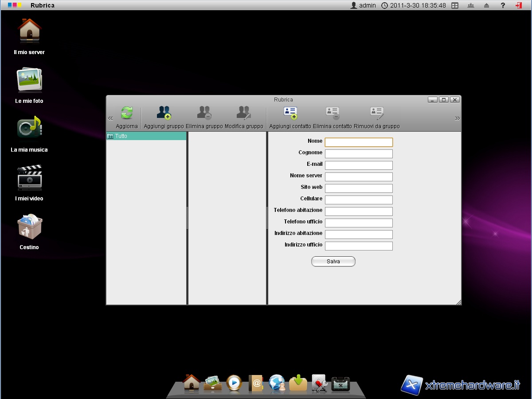This screenshot has width=532, height=399.
Task: Add a new contact with Aggiungi contatto
Action: [290, 113]
